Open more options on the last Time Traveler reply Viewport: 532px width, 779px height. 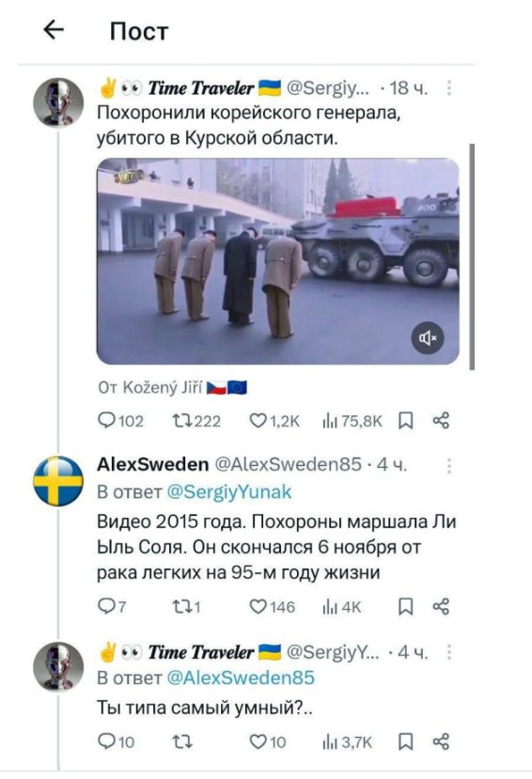[x=449, y=652]
